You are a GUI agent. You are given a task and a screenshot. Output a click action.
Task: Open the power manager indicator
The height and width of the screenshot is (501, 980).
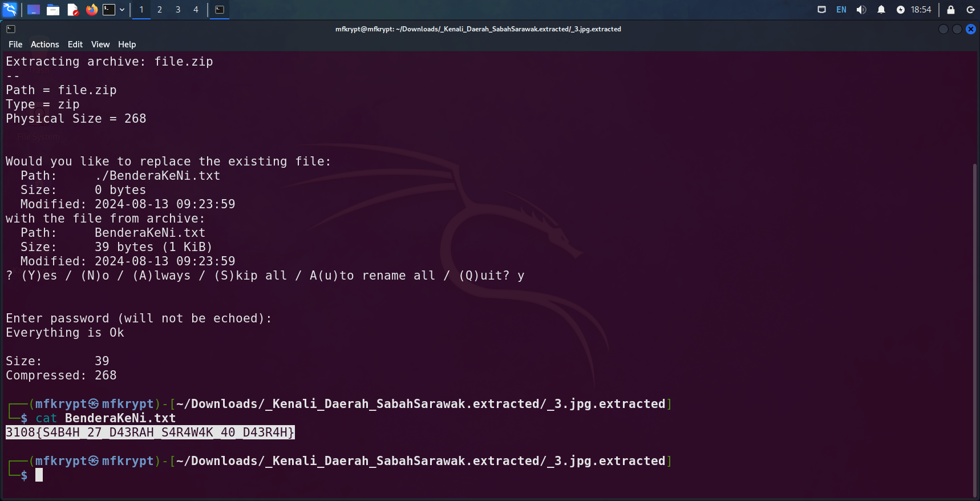point(901,10)
